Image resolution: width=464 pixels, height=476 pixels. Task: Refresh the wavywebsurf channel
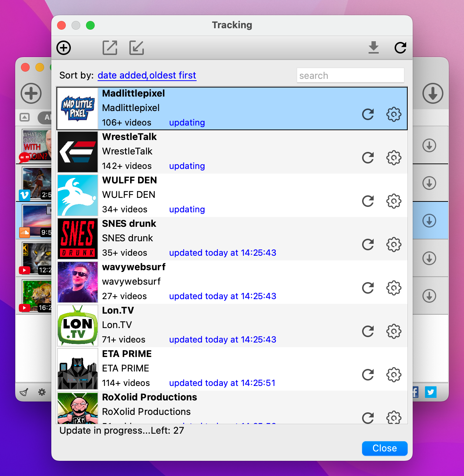(368, 288)
